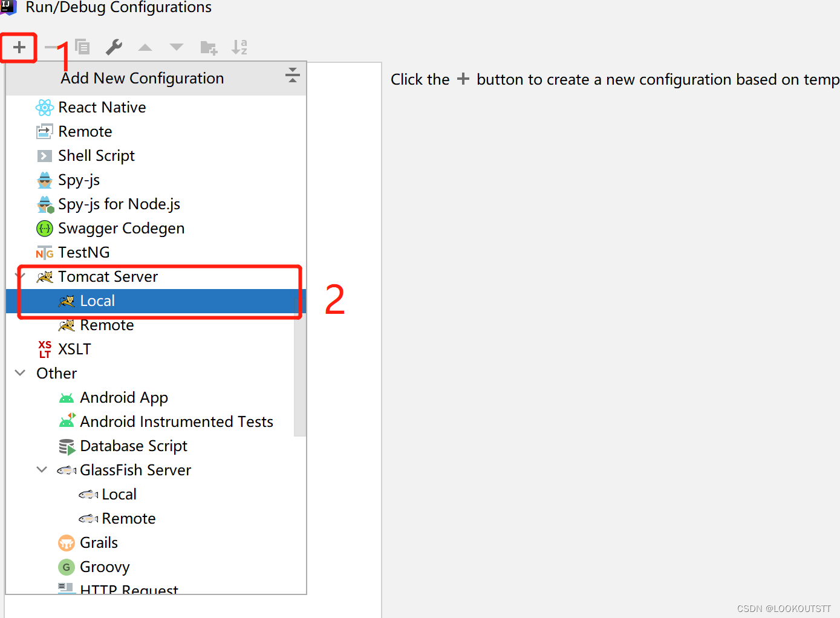Click the top-level Remote configuration icon
840x618 pixels.
click(x=45, y=131)
